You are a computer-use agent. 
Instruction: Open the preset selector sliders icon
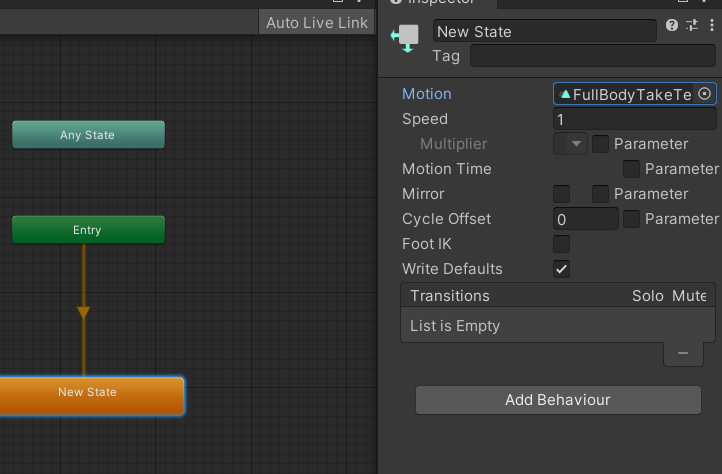point(692,25)
